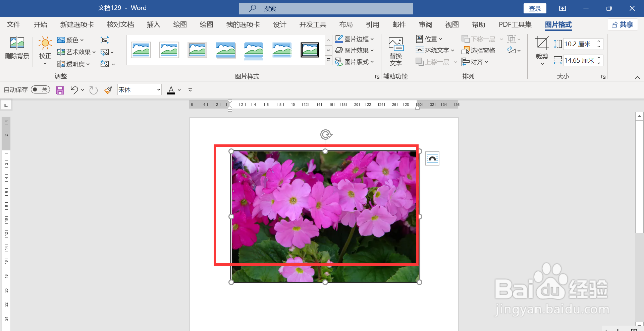The width and height of the screenshot is (644, 331).
Task: Open the Selection Pane (选择窗格)
Action: point(478,50)
